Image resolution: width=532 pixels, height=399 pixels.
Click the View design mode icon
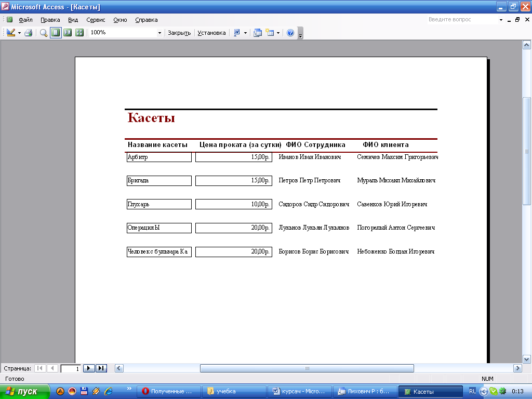(x=11, y=33)
